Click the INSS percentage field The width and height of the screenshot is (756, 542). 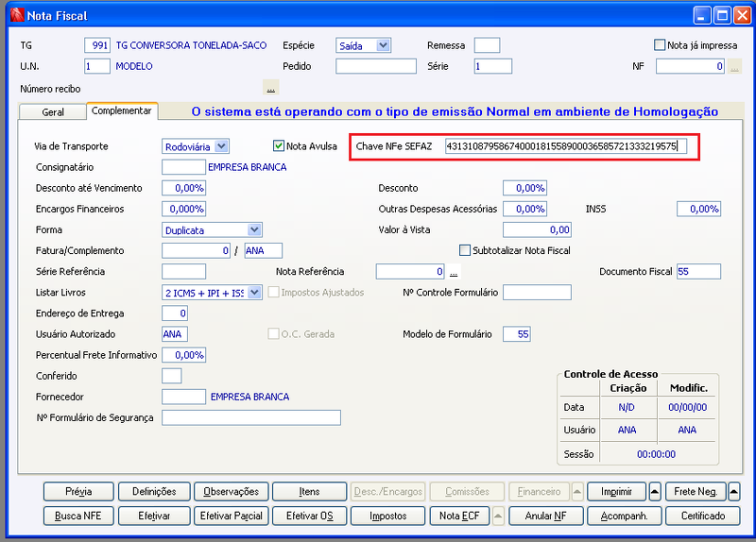coord(699,209)
